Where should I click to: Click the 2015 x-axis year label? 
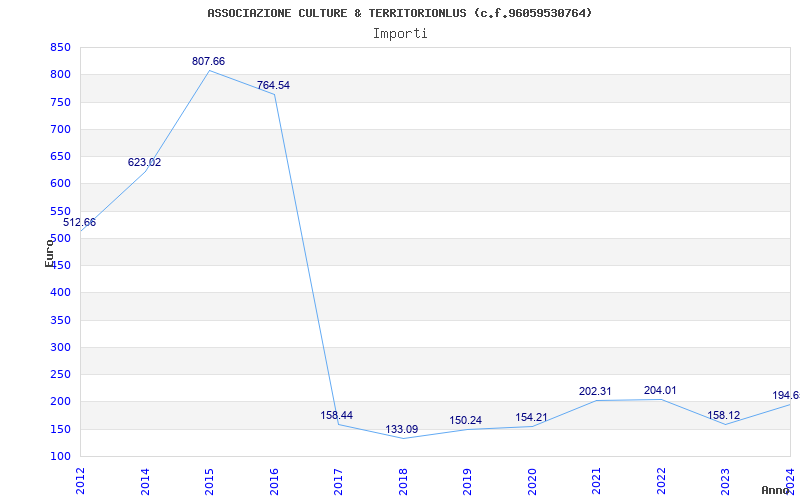point(210,481)
